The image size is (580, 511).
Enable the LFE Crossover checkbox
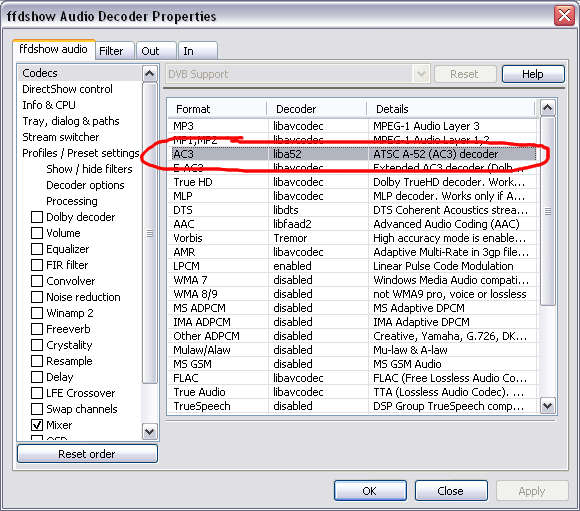click(x=37, y=393)
